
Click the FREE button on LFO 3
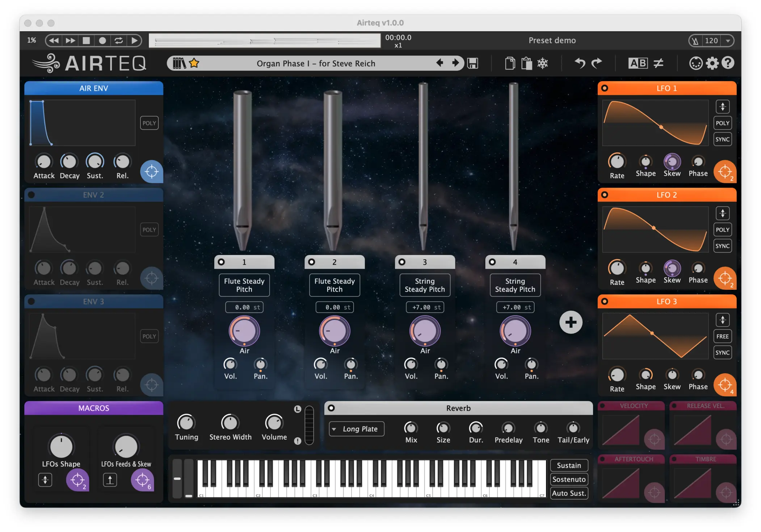click(723, 336)
